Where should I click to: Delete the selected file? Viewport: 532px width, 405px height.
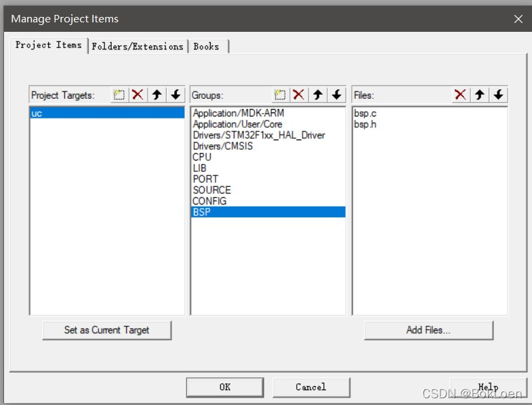click(460, 95)
